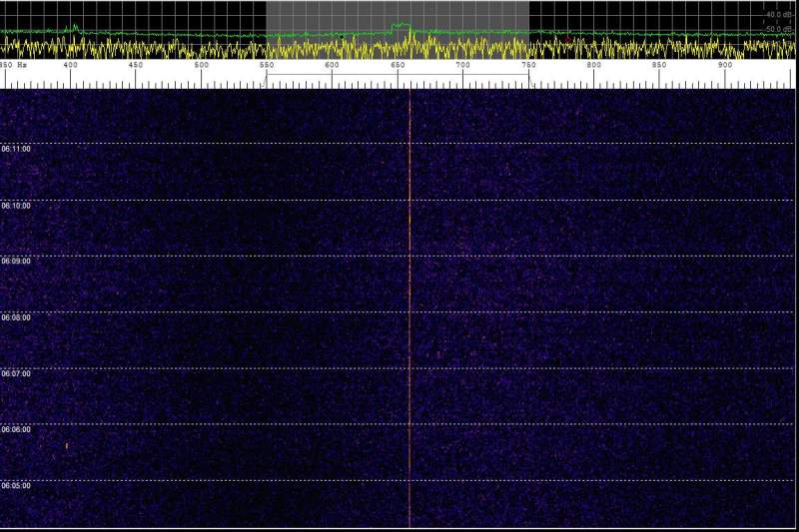Select the 06:08:00 time label

(x=16, y=317)
